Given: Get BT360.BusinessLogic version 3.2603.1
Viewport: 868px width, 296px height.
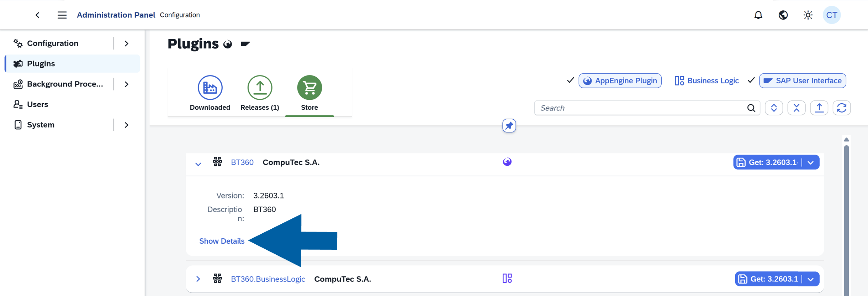Looking at the screenshot, I should (x=768, y=279).
